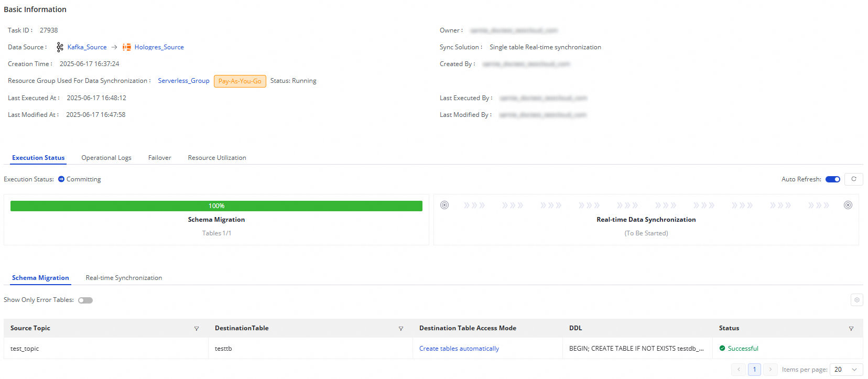Enable Show Only Error Tables switch
The width and height of the screenshot is (868, 379).
tap(85, 300)
